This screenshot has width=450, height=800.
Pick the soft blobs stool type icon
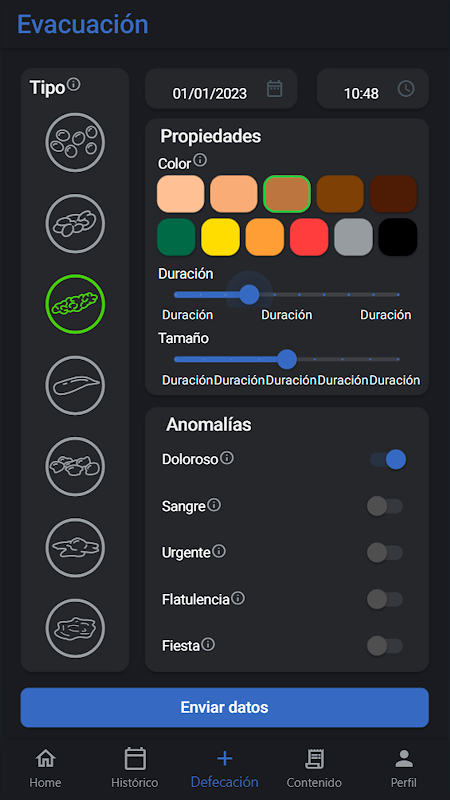75,466
